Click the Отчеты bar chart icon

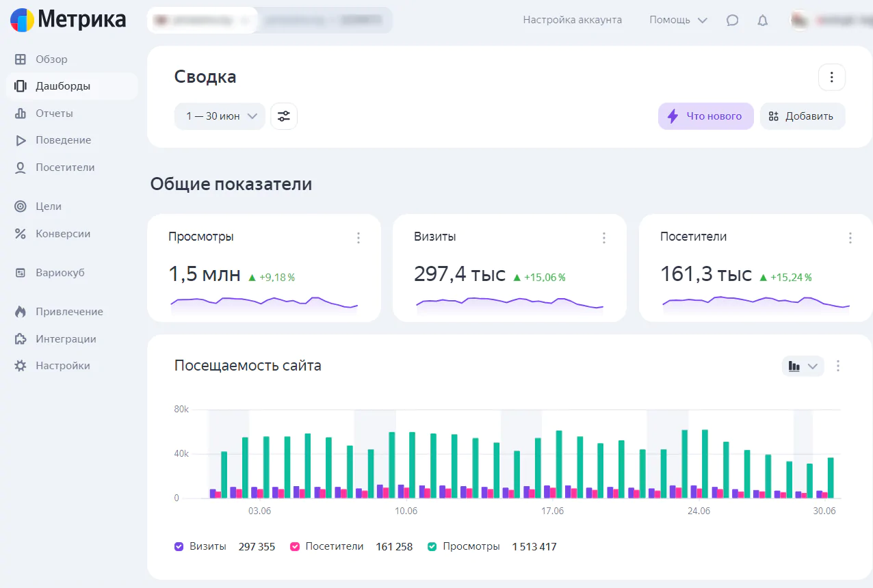tap(21, 113)
